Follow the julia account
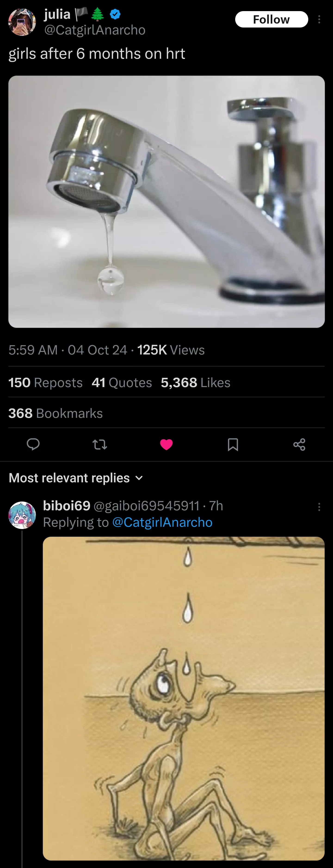Screen dimensions: 333x868 (271, 20)
